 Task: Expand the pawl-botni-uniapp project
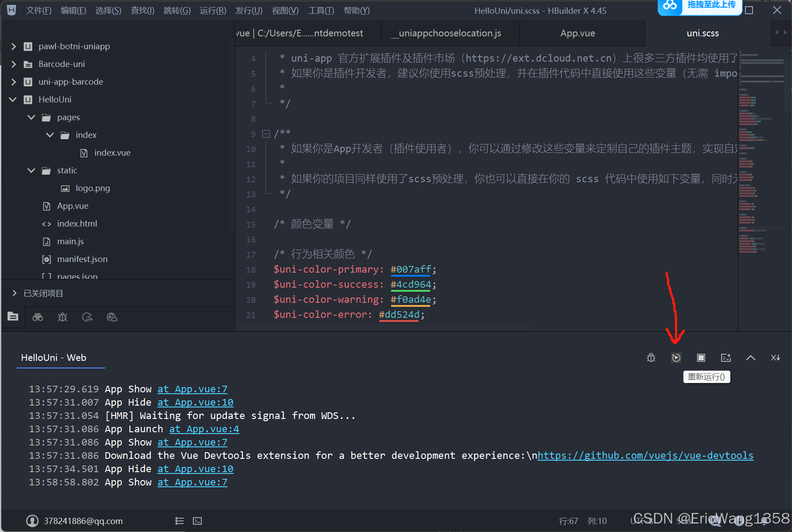coord(14,46)
